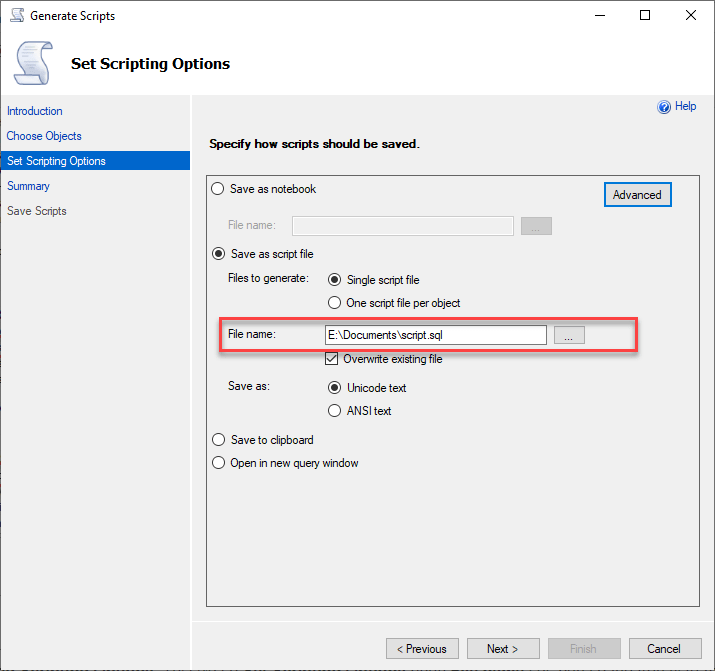Viewport: 715px width, 671px height.
Task: Open file browser with script file ellipsis button
Action: click(569, 336)
